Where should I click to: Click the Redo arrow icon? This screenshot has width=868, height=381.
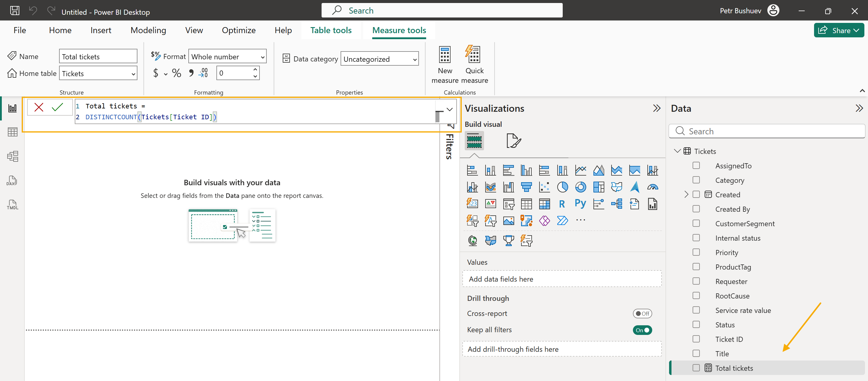pos(51,11)
